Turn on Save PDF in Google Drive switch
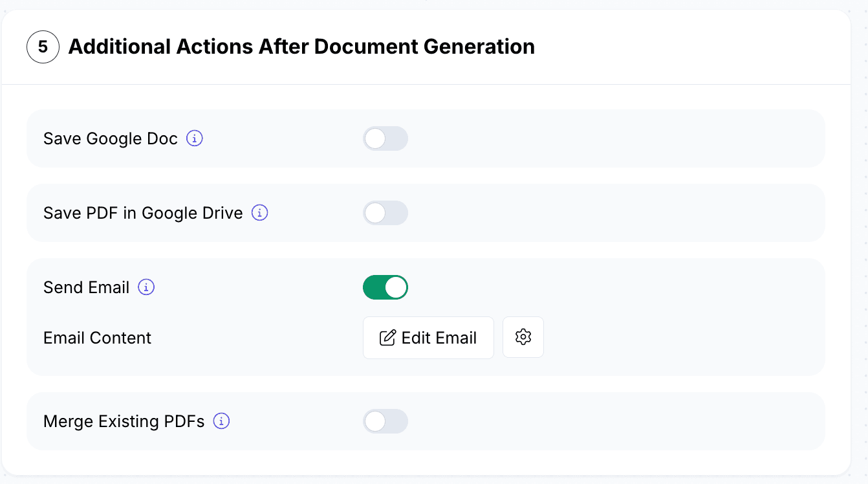The width and height of the screenshot is (868, 484). [x=385, y=213]
